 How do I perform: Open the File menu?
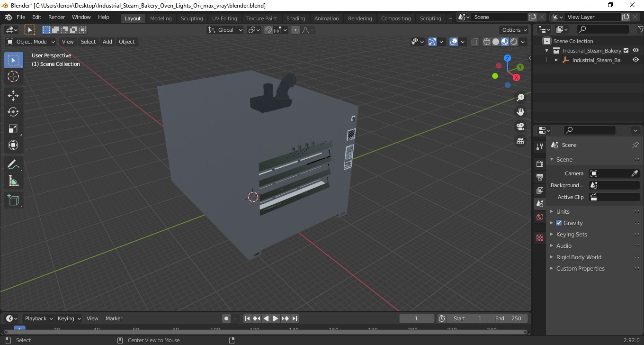point(21,17)
